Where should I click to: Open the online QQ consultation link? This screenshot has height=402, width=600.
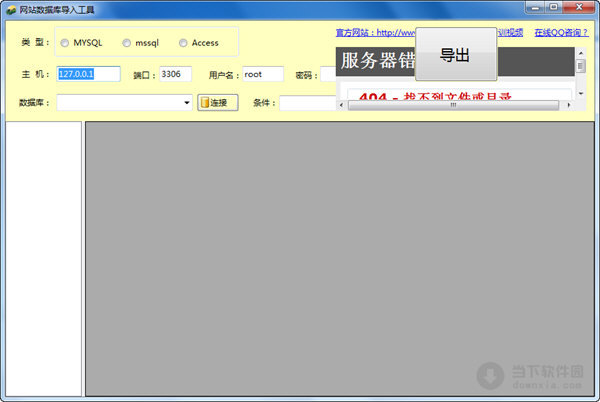(560, 32)
